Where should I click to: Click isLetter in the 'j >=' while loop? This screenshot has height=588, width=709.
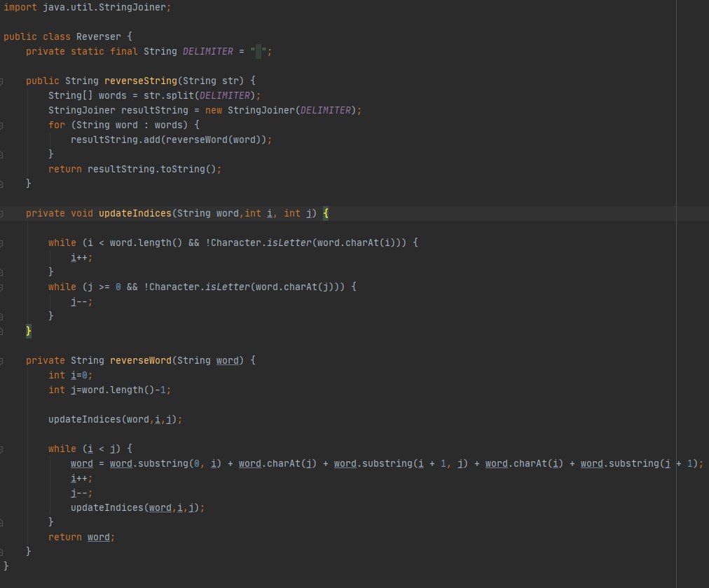point(228,287)
